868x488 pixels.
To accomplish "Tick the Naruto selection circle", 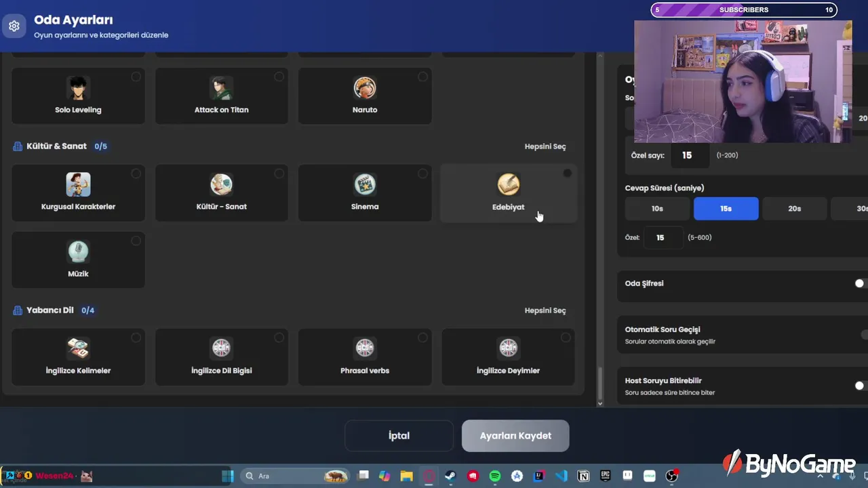I will [x=422, y=77].
